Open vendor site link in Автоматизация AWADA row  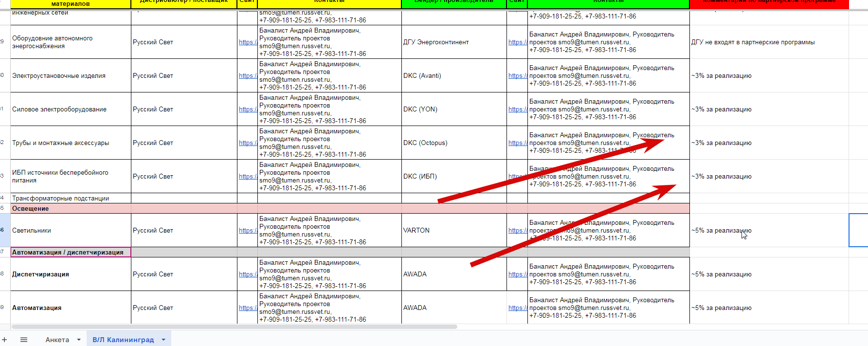coord(518,308)
